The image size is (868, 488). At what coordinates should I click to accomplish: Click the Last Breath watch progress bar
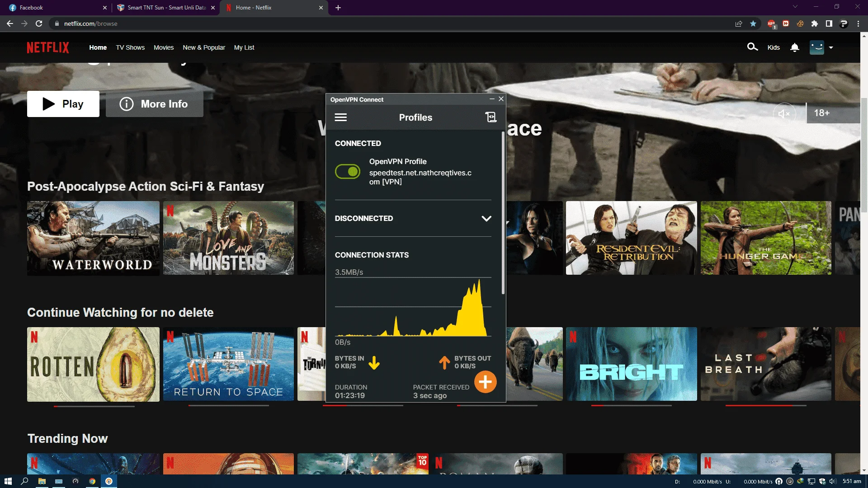tap(766, 406)
